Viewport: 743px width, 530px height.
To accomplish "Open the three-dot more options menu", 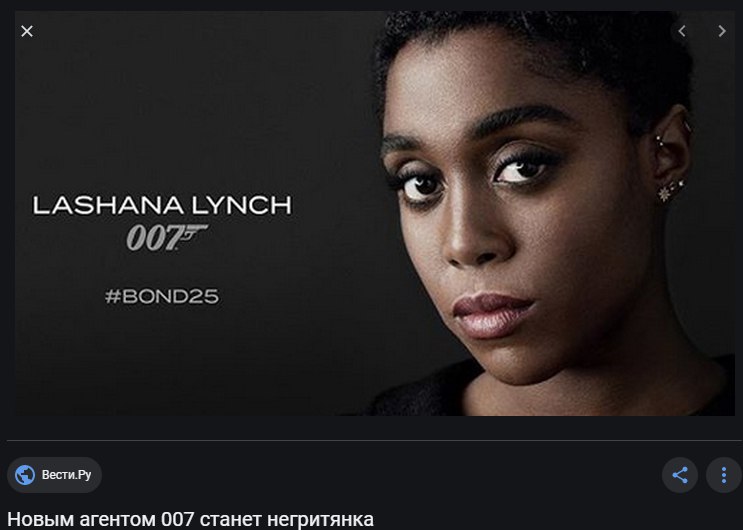I will (x=724, y=475).
